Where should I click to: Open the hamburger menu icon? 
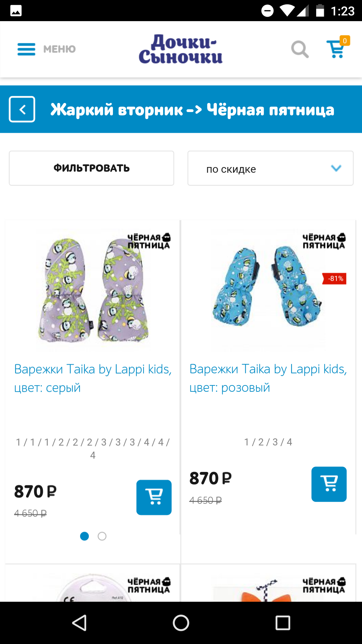point(26,49)
